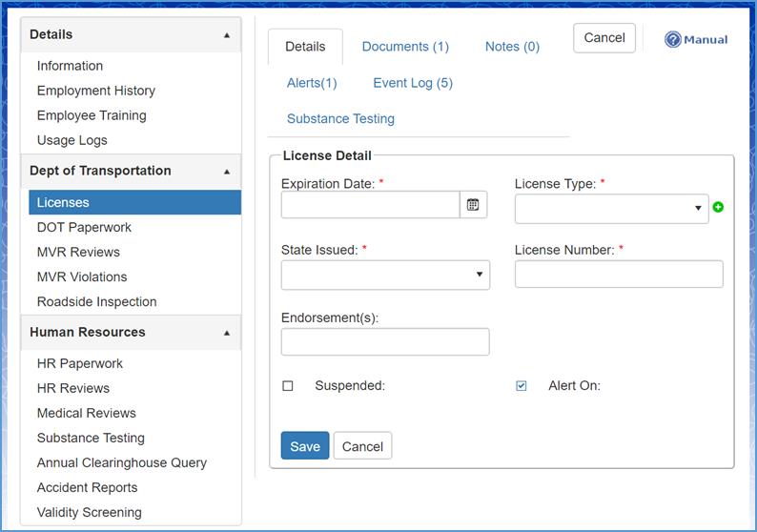757x532 pixels.
Task: Collapse the Details sidebar section
Action: [x=226, y=35]
